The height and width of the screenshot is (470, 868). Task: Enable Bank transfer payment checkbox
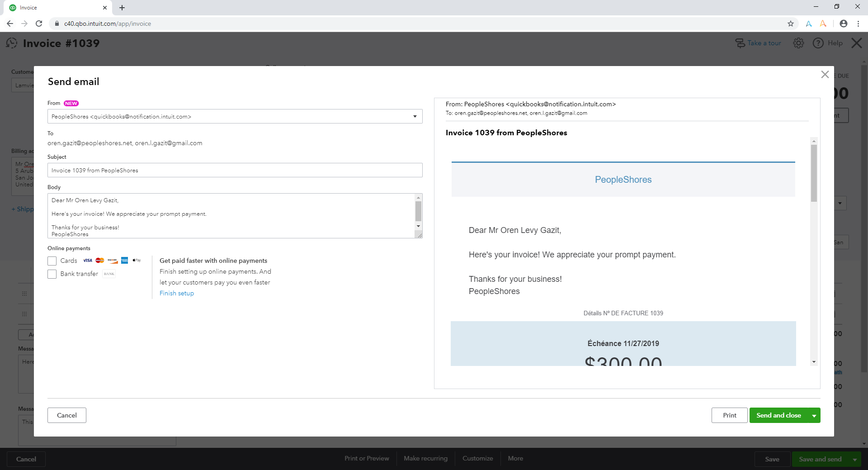pos(52,274)
